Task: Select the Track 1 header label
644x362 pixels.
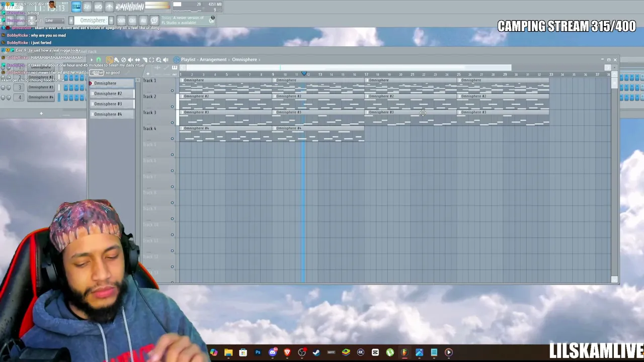Action: [x=149, y=80]
